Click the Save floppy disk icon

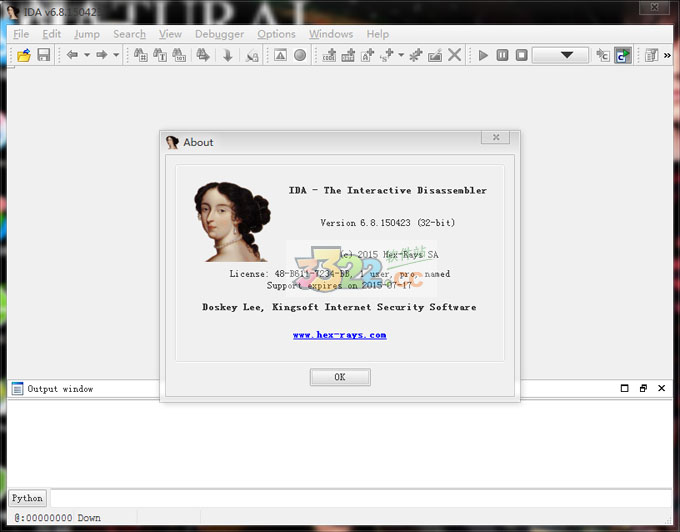(x=44, y=55)
